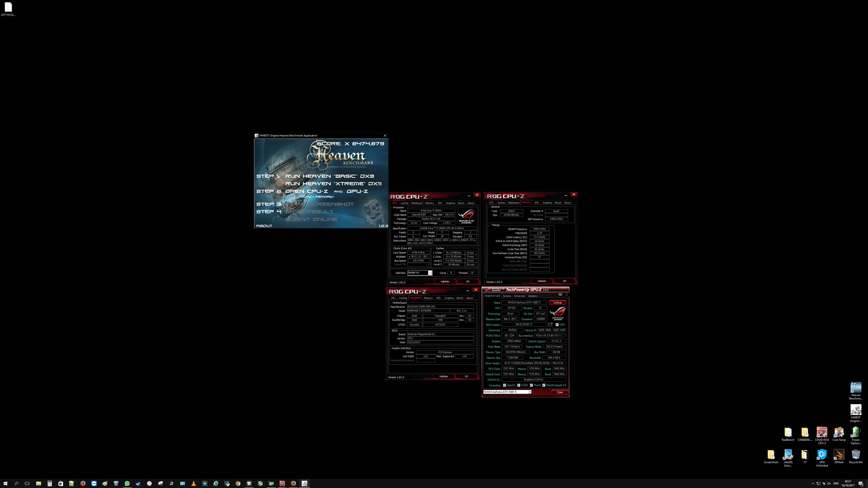Switch to the Sensors tab in GPU-Z
The height and width of the screenshot is (488, 868).
click(507, 296)
